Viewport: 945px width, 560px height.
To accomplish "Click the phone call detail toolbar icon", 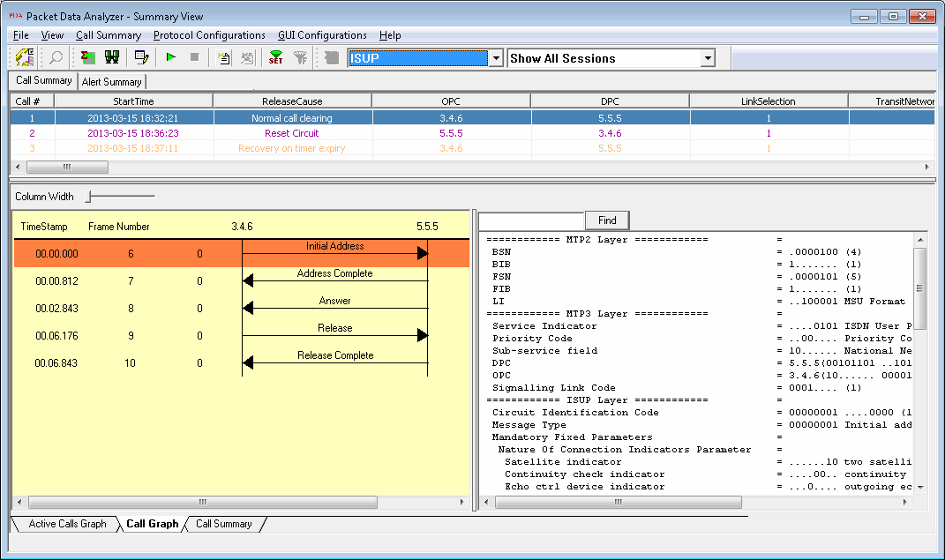I will pyautogui.click(x=24, y=58).
